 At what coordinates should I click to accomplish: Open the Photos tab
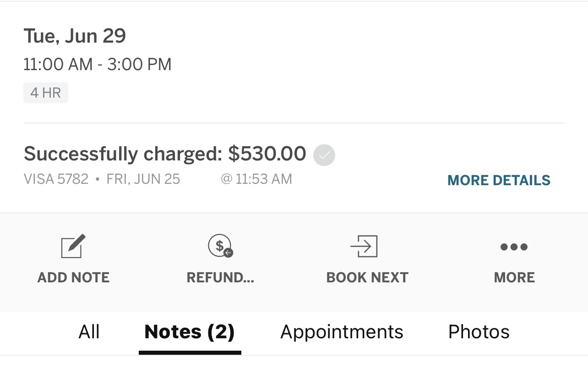click(x=479, y=332)
